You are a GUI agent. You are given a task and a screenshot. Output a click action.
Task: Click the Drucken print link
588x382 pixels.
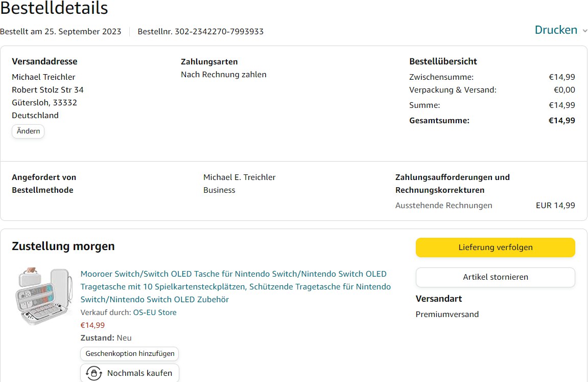(556, 30)
